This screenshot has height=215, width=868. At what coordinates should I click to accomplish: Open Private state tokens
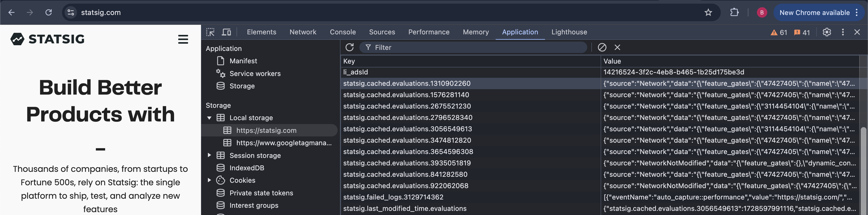[x=261, y=193]
